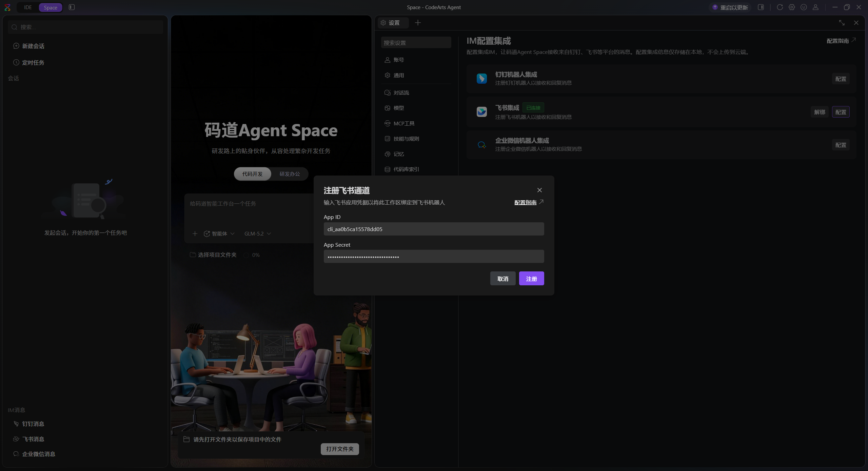
Task: Click the CodeArts logo icon in title bar
Action: (x=7, y=7)
